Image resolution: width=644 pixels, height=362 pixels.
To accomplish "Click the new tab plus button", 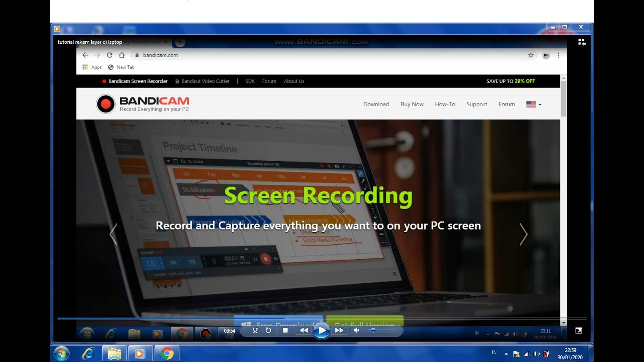I will [180, 42].
